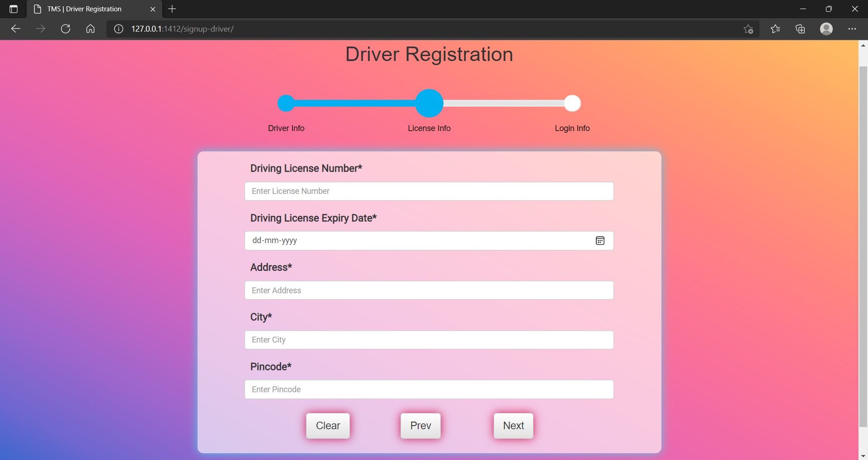Open the calendar picker for expiry date
Image resolution: width=868 pixels, height=460 pixels.
click(x=600, y=240)
